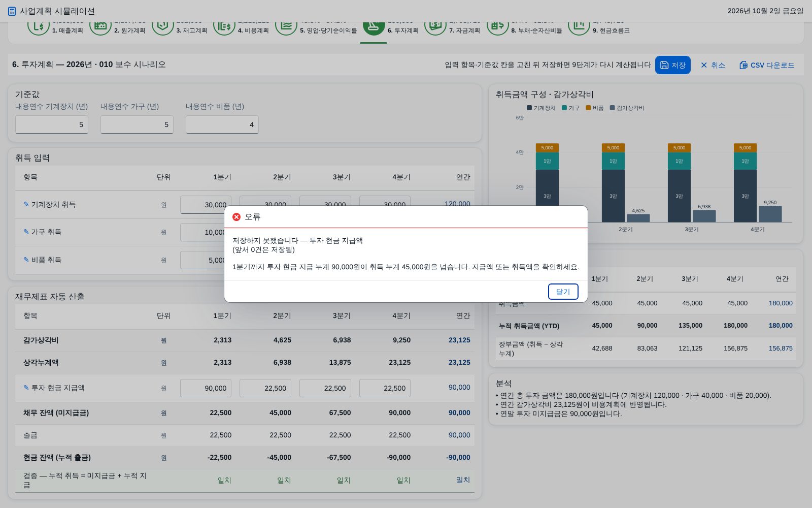Image resolution: width=812 pixels, height=508 pixels.
Task: Click the date 2026년 10월 2일 금요일
Action: [765, 11]
